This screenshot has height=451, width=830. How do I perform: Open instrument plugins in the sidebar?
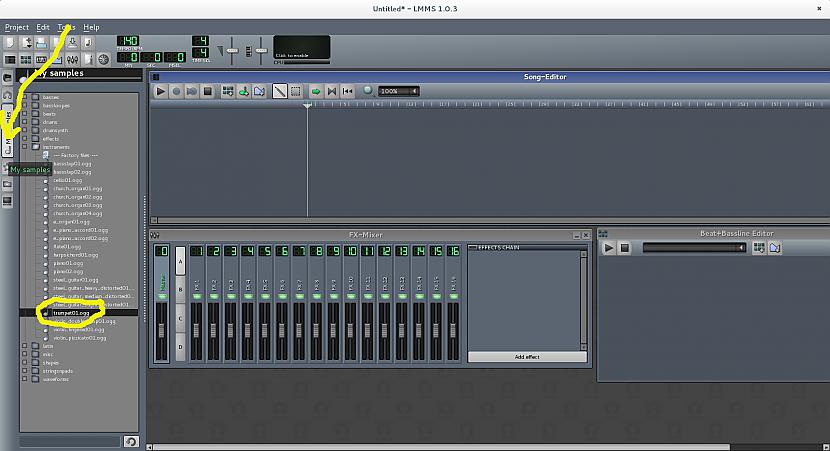pos(7,78)
